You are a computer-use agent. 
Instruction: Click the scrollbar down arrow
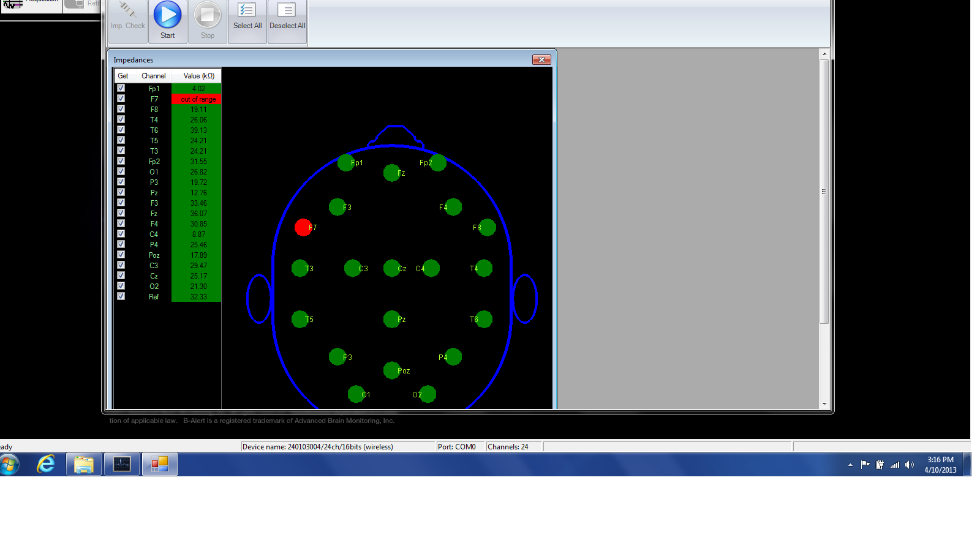coord(824,404)
